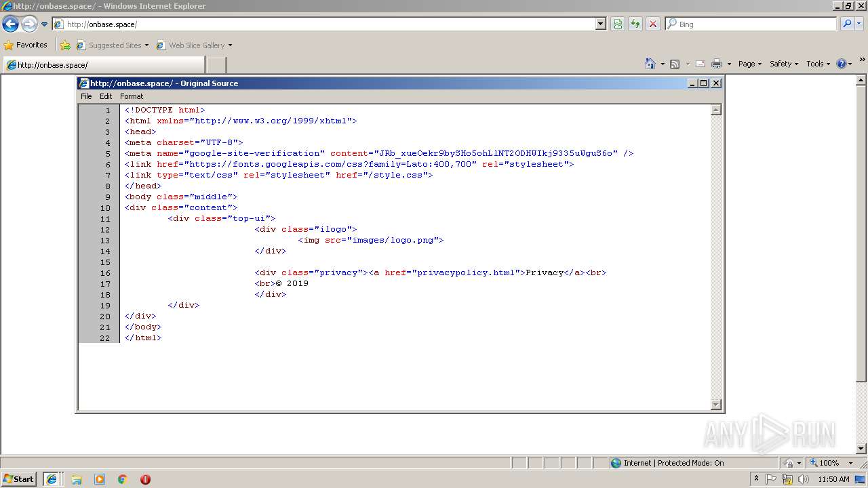Click the Refresh page icon
Viewport: 868px width, 488px height.
(x=635, y=24)
